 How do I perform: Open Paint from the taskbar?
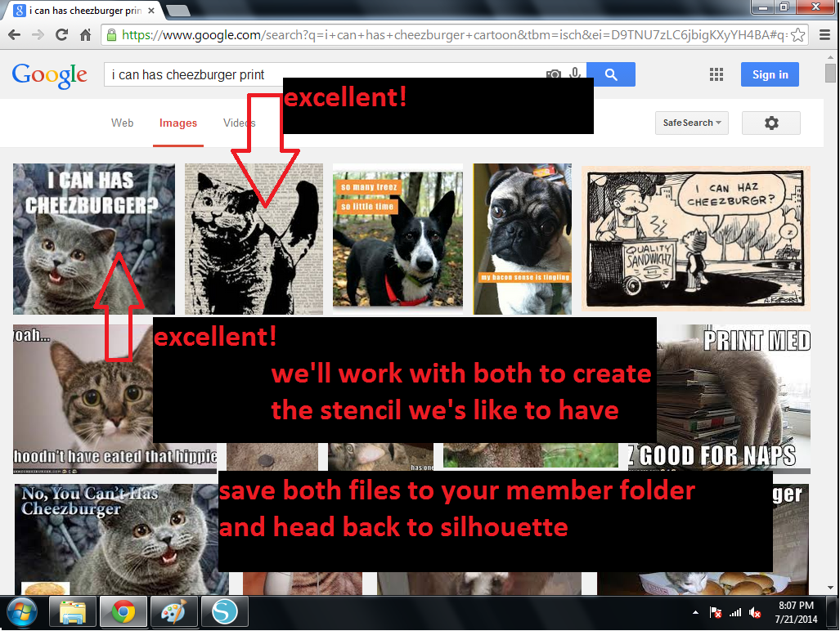click(x=173, y=612)
